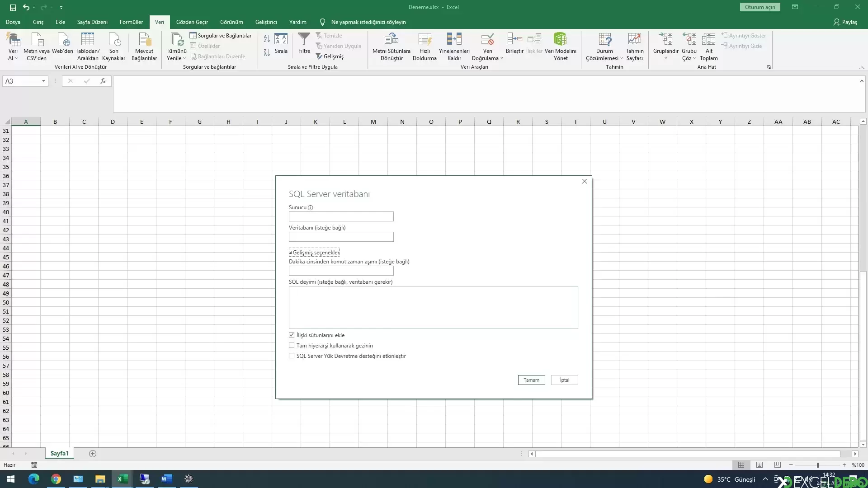Image resolution: width=868 pixels, height=488 pixels.
Task: Undo last action in title bar
Action: tap(26, 7)
